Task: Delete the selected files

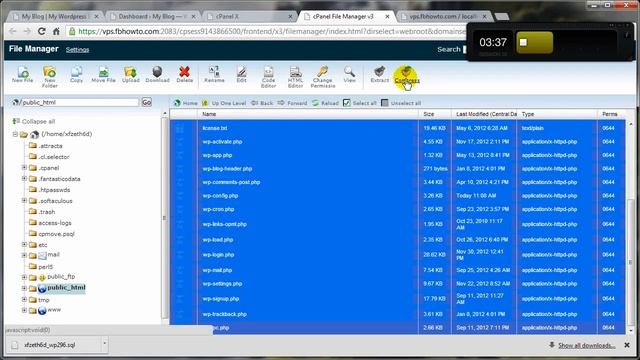Action: [x=184, y=75]
